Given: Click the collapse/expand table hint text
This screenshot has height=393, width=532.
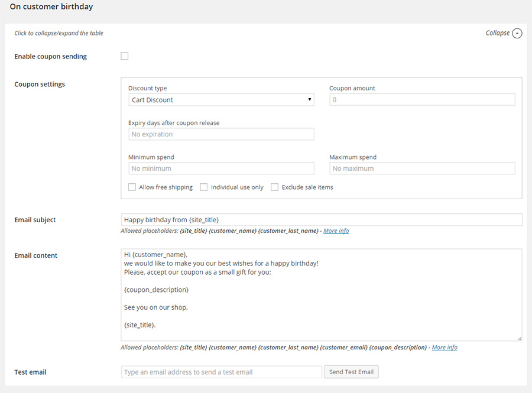Looking at the screenshot, I should click(x=59, y=33).
